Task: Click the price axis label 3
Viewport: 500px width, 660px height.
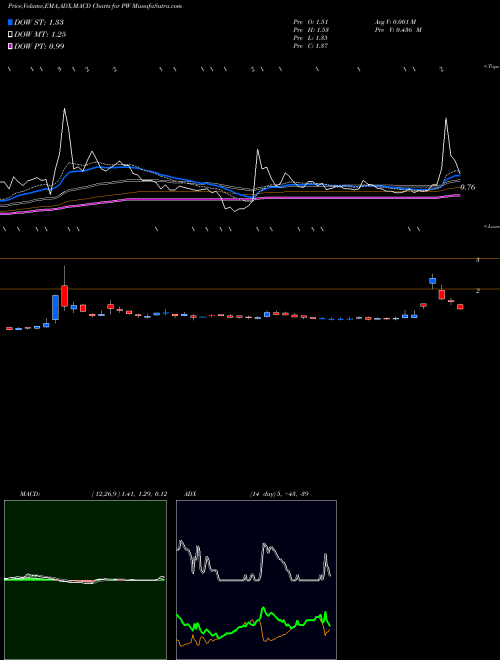Action: 478,260
